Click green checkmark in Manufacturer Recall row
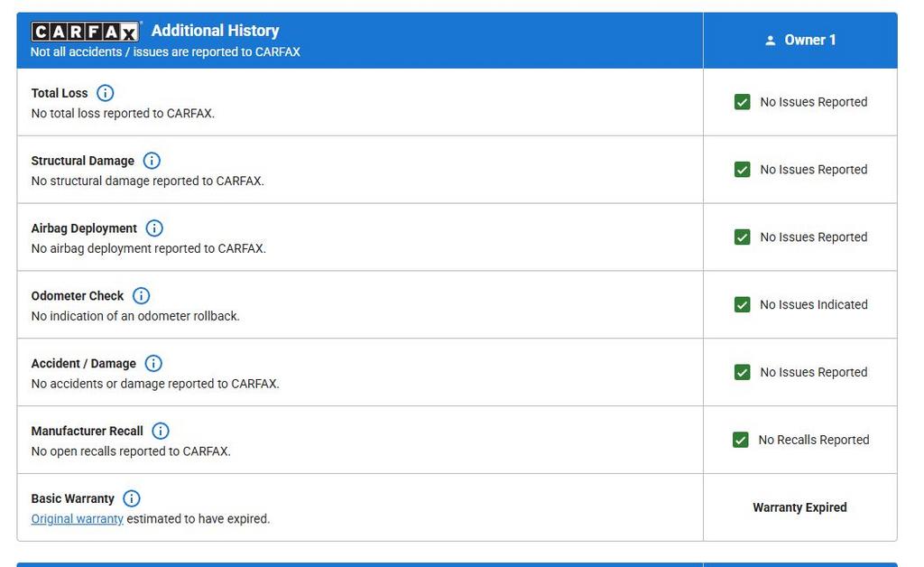 (741, 440)
